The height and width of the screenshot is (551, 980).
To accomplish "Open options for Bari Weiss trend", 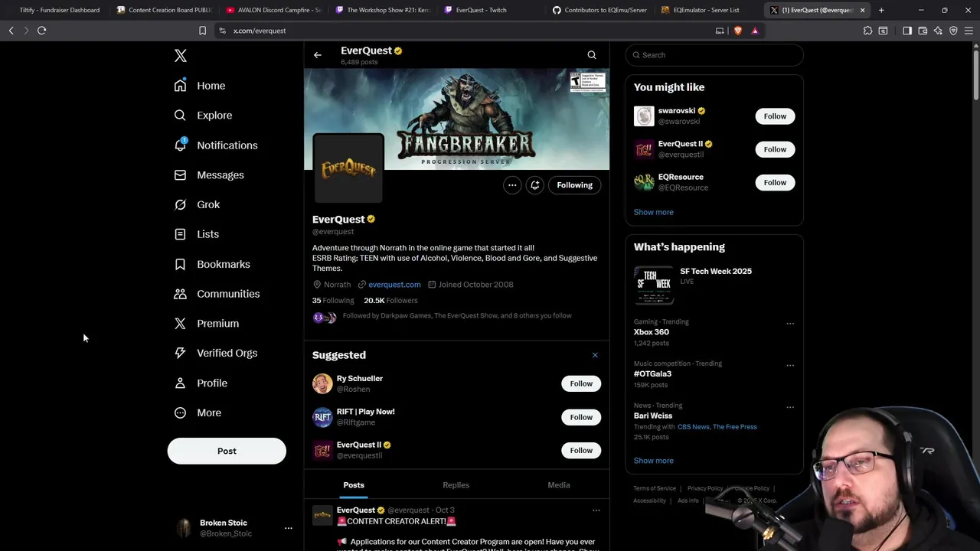I will 790,408.
